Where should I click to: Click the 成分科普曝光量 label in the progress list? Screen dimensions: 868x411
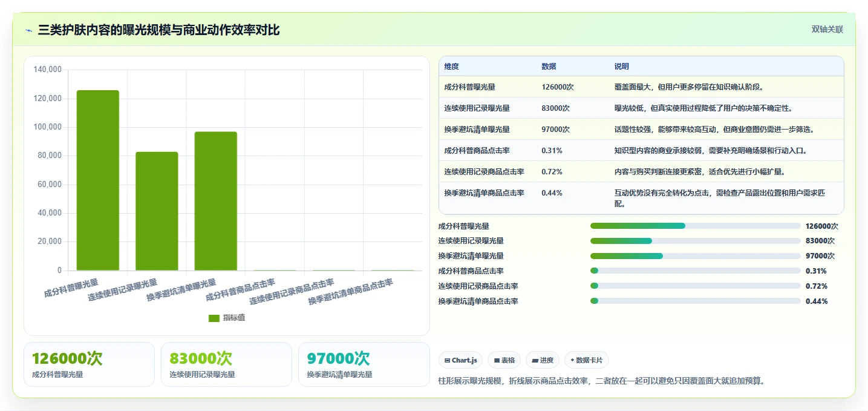coord(463,226)
